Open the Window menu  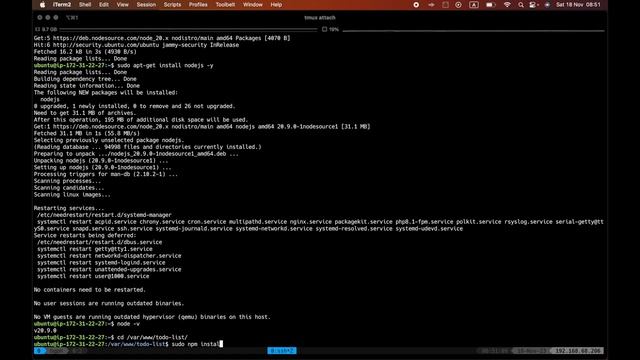[253, 5]
